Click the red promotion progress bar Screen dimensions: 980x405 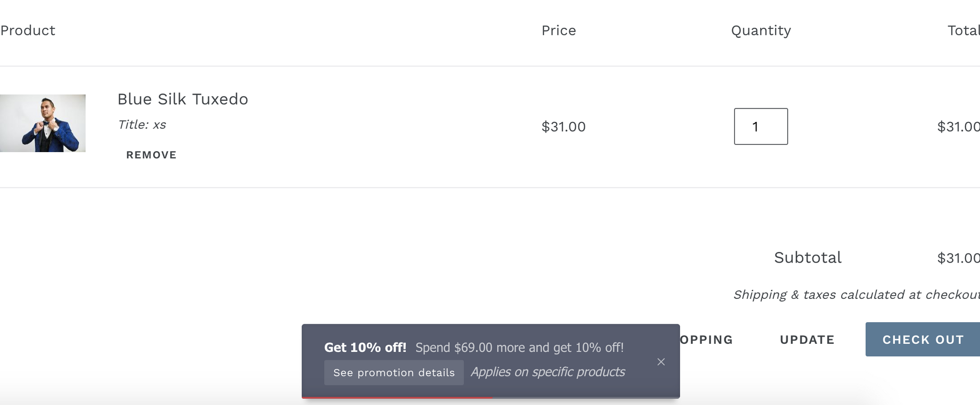pos(397,397)
